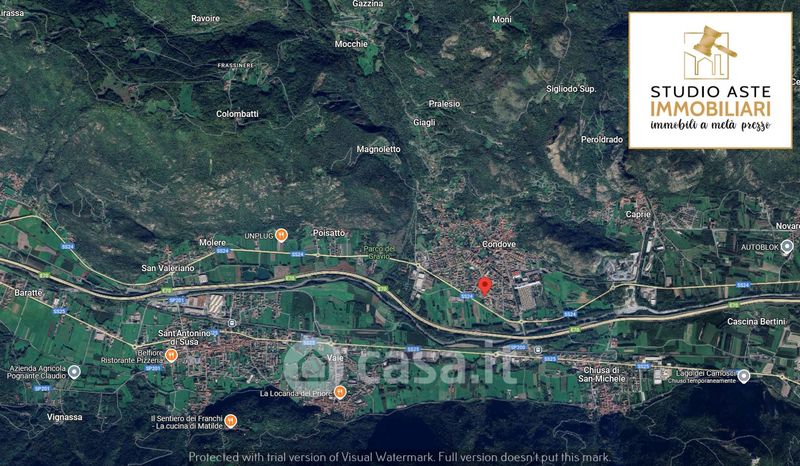This screenshot has width=800, height=466.
Task: Select the AUTOBLOK location marker
Action: click(x=787, y=247)
